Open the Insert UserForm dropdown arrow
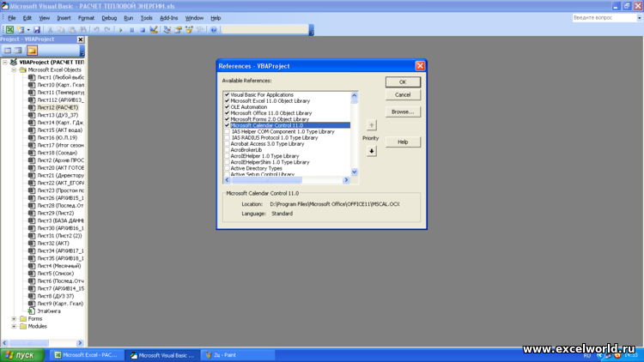644x362 pixels. tap(28, 29)
